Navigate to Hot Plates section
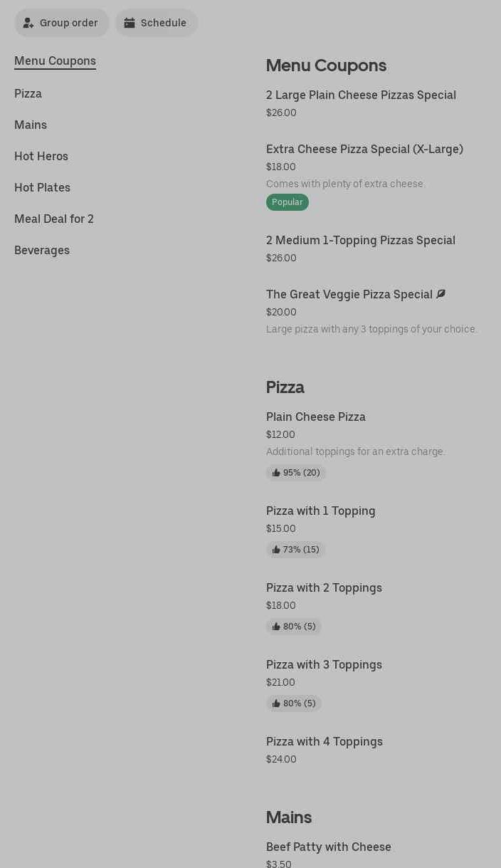Screen dimensions: 501x868 click(42, 188)
